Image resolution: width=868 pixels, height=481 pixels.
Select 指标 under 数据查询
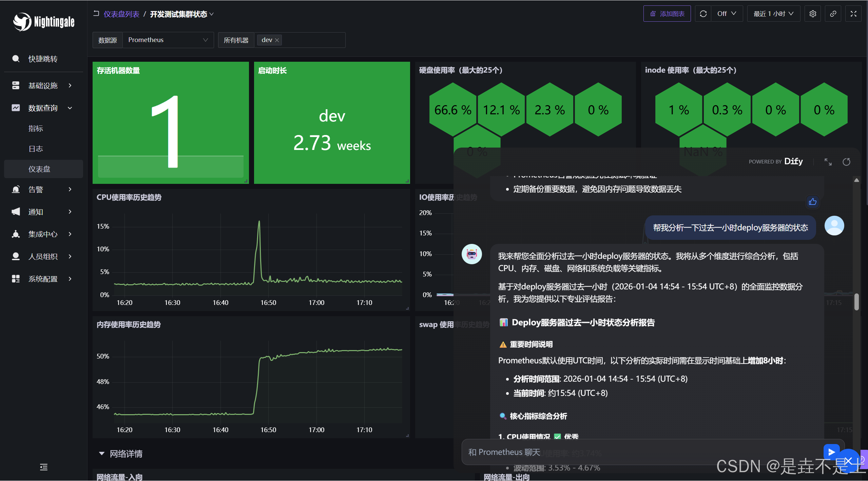(x=36, y=128)
